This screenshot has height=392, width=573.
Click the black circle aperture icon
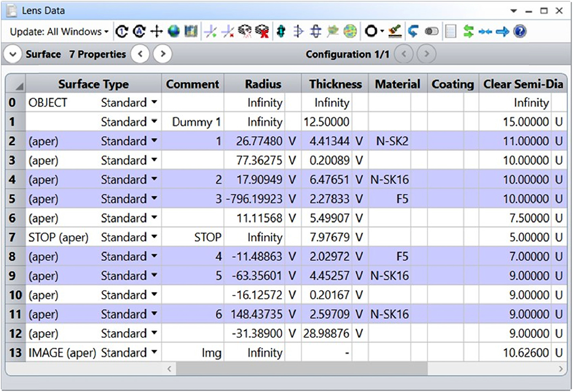tap(371, 31)
